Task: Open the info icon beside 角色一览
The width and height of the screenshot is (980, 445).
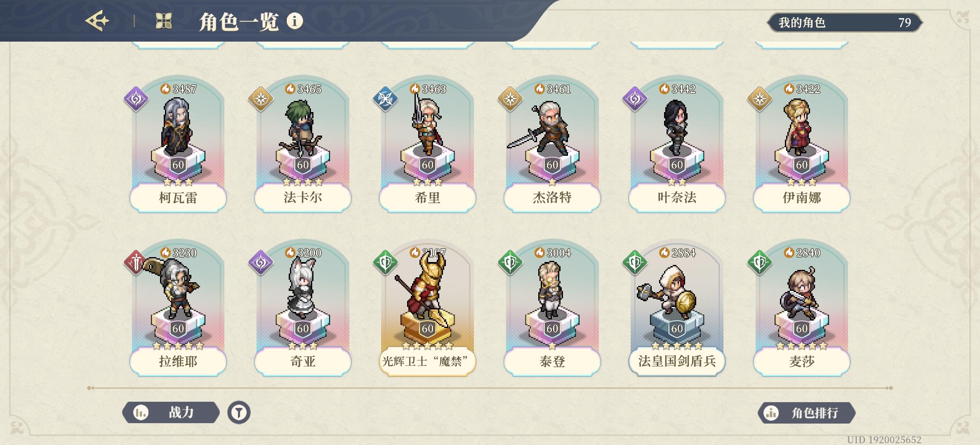Action: point(294,21)
